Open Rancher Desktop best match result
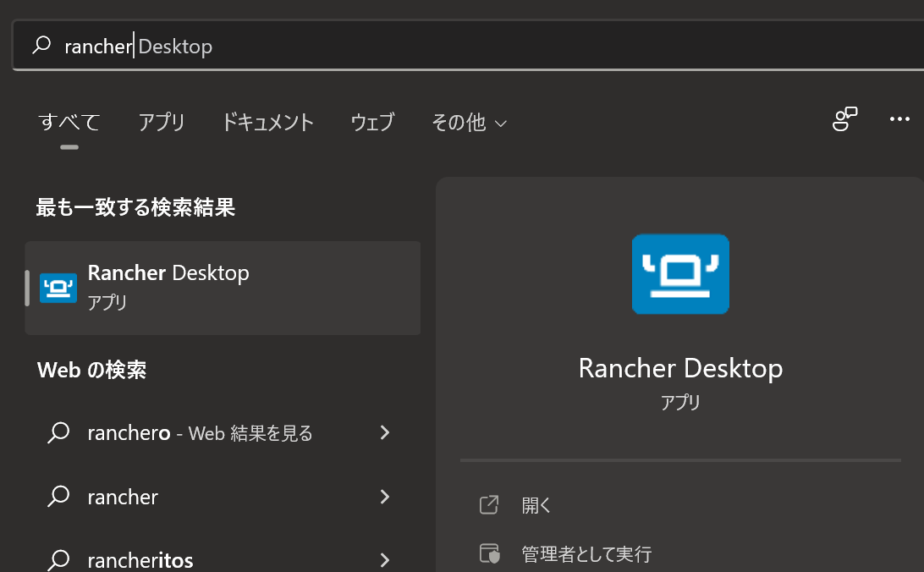This screenshot has width=924, height=572. (223, 288)
